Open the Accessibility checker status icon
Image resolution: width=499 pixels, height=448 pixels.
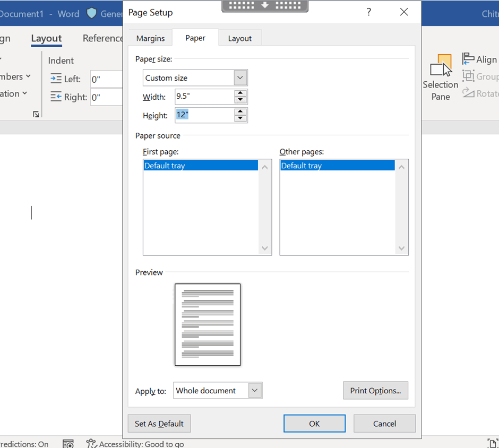(91, 444)
